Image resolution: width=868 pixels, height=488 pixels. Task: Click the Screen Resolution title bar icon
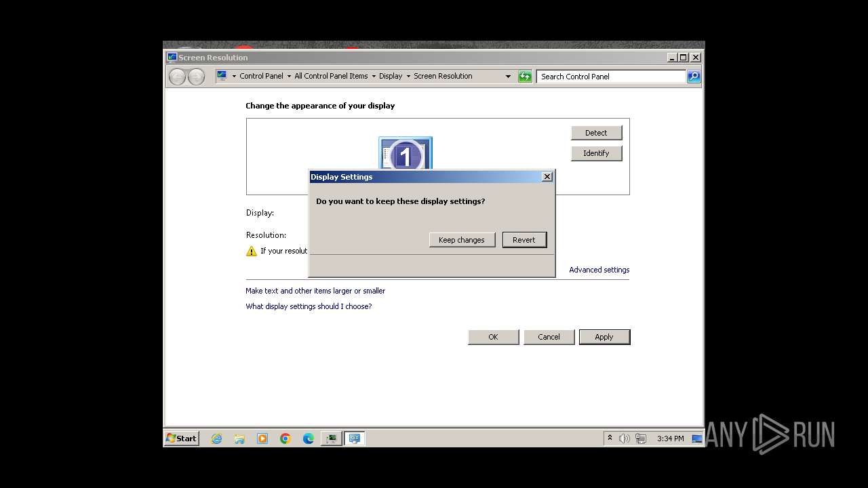click(x=172, y=58)
